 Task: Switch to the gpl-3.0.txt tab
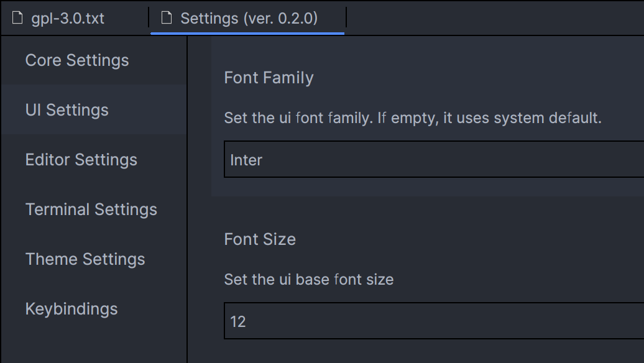tap(65, 18)
